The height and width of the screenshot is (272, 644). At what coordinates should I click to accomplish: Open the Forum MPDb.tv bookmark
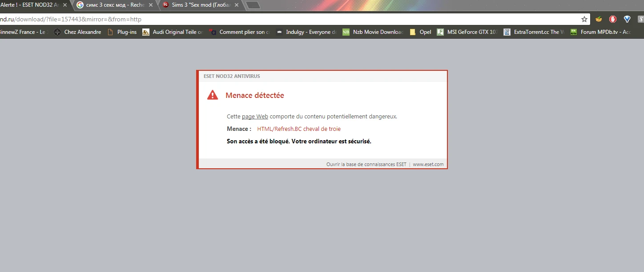point(600,32)
